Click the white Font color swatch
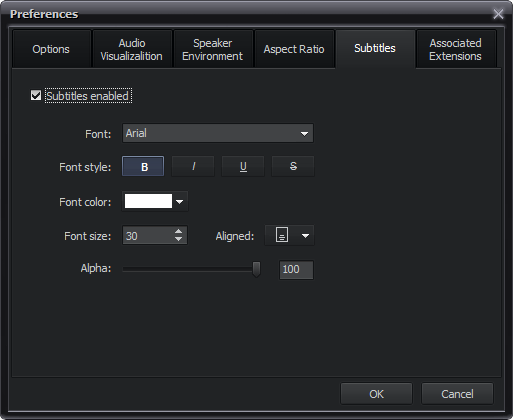Image resolution: width=513 pixels, height=420 pixels. click(148, 201)
